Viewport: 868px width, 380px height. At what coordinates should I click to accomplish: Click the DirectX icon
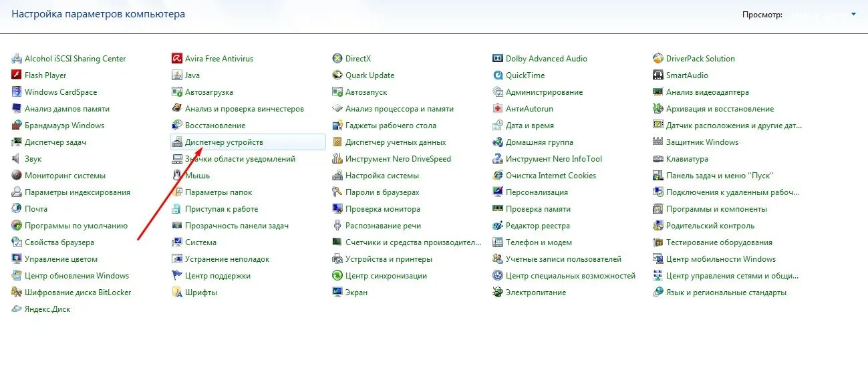tap(337, 59)
